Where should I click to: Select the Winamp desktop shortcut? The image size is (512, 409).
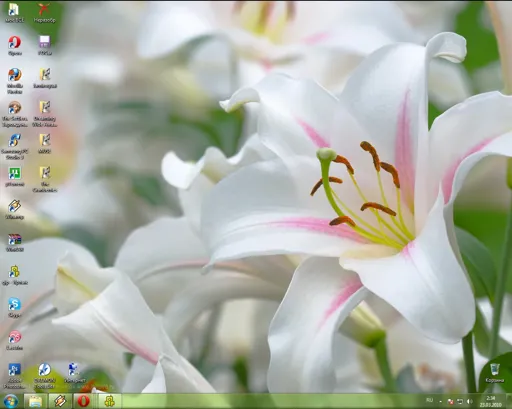tap(14, 209)
